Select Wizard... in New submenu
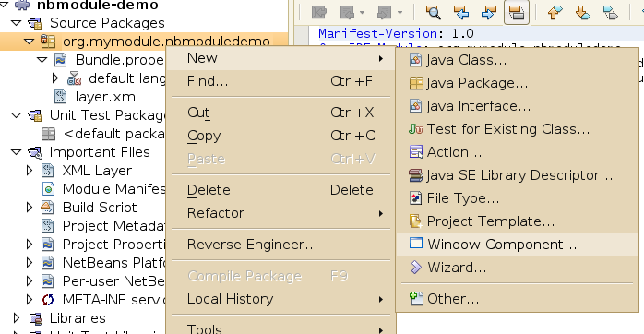 pos(517,268)
